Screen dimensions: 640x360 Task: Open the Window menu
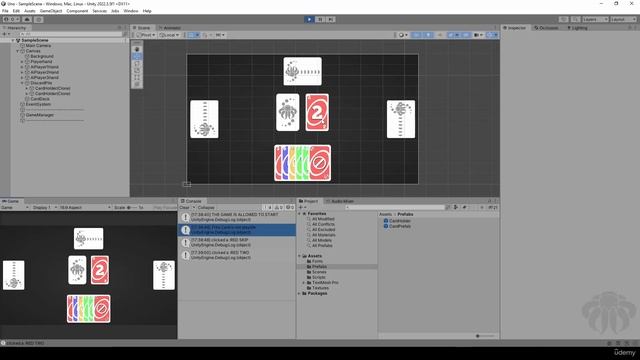pyautogui.click(x=131, y=11)
